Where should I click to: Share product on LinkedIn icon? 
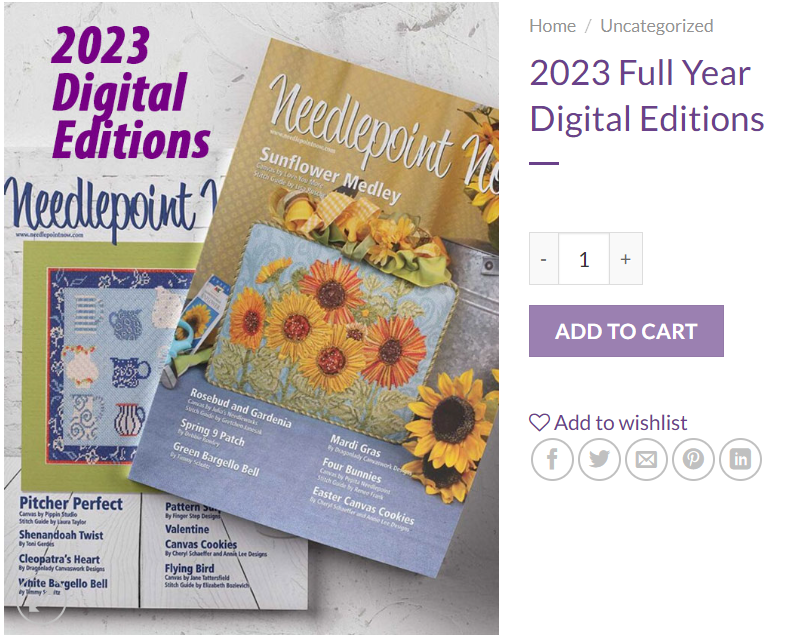740,460
